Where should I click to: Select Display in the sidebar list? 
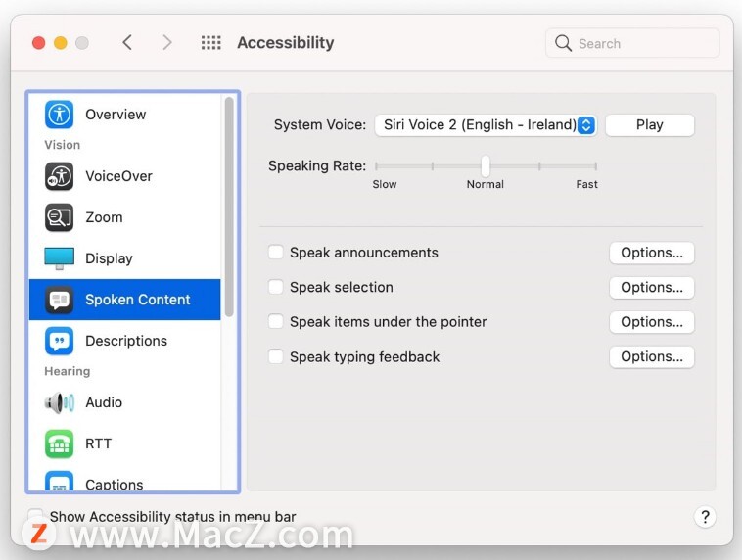pos(125,258)
